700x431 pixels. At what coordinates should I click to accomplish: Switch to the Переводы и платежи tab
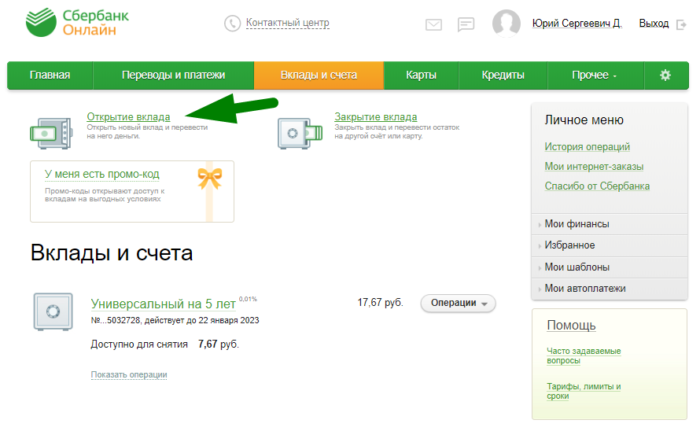pos(173,75)
